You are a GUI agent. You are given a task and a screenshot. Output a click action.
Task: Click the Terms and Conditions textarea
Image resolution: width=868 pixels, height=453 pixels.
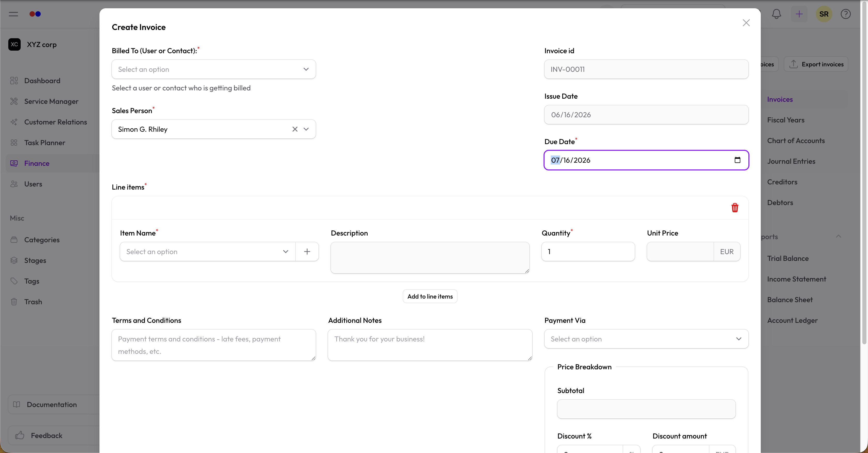click(x=214, y=345)
